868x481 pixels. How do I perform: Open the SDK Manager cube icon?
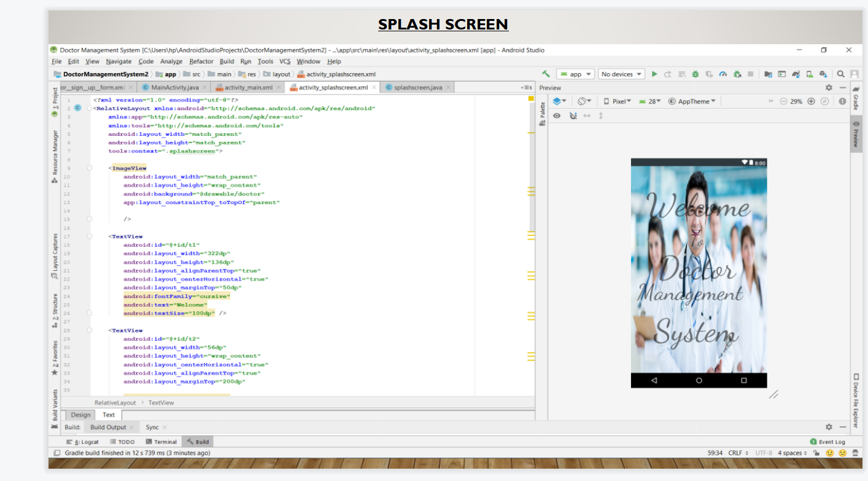(x=823, y=74)
